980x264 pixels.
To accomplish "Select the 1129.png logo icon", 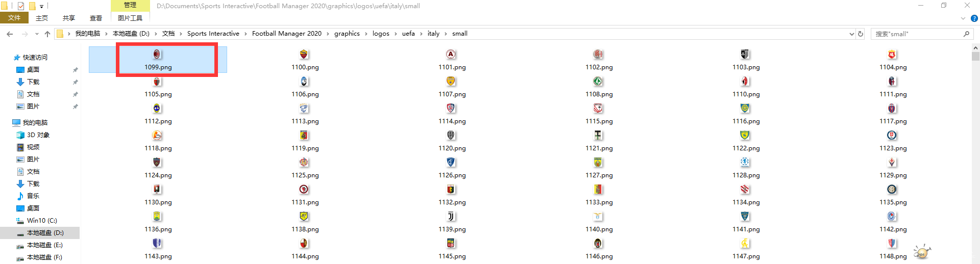I will pyautogui.click(x=892, y=162).
